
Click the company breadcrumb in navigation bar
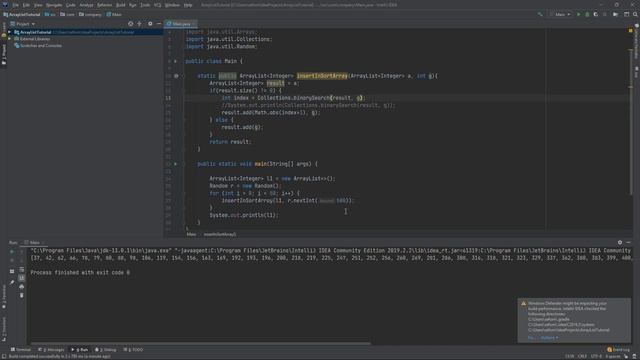pos(90,14)
